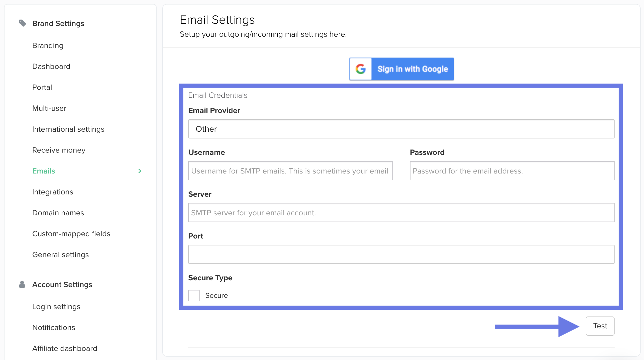Navigate to Receive money settings
Image resolution: width=644 pixels, height=360 pixels.
[59, 150]
